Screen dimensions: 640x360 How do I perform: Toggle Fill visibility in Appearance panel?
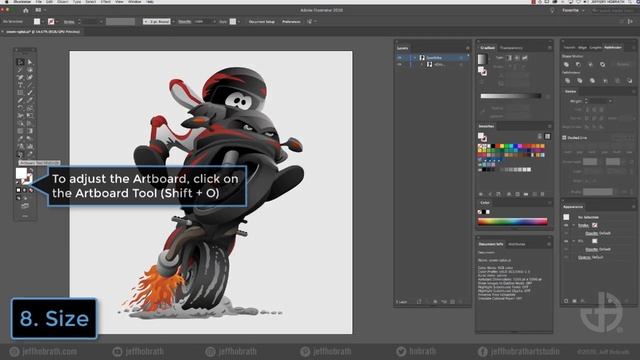pyautogui.click(x=566, y=241)
